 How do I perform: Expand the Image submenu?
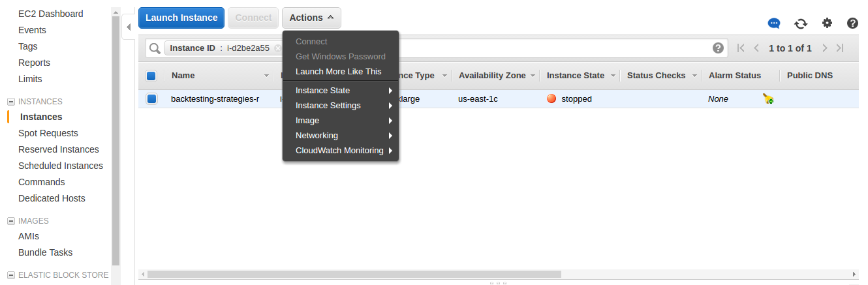click(x=340, y=121)
